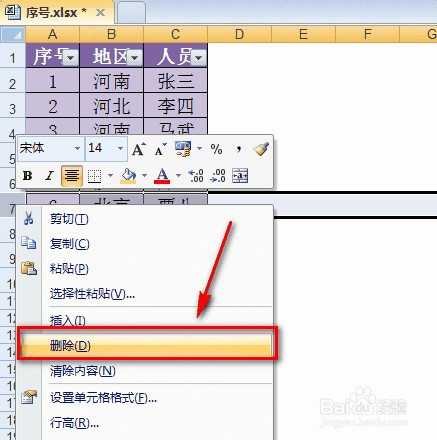This screenshot has height=440, width=437.
Task: Open the font color dropdown arrow
Action: pos(178,175)
